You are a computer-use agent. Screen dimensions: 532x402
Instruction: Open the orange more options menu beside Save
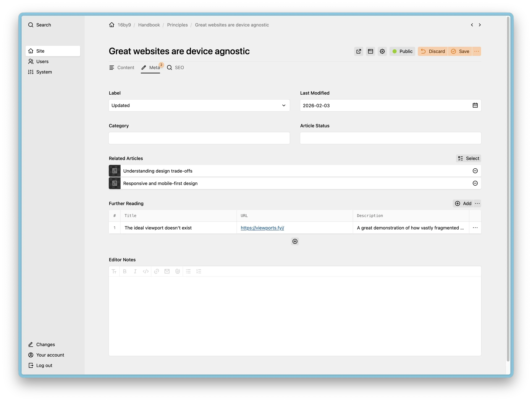[x=476, y=51]
